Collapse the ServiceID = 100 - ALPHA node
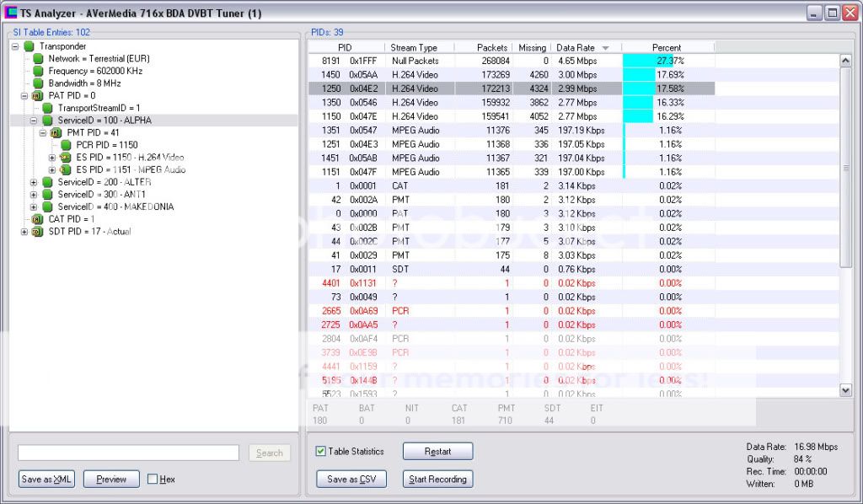Viewport: 863px width, 504px height. (x=34, y=121)
